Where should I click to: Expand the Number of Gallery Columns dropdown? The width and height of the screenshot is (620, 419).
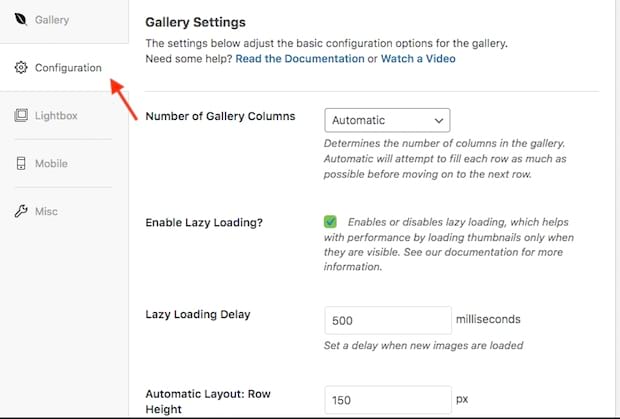387,120
